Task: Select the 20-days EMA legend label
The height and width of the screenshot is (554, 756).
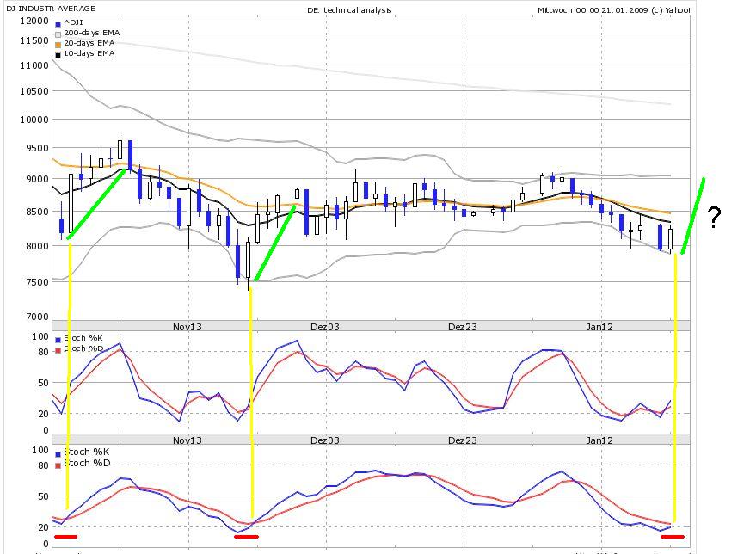Action: 89,43
